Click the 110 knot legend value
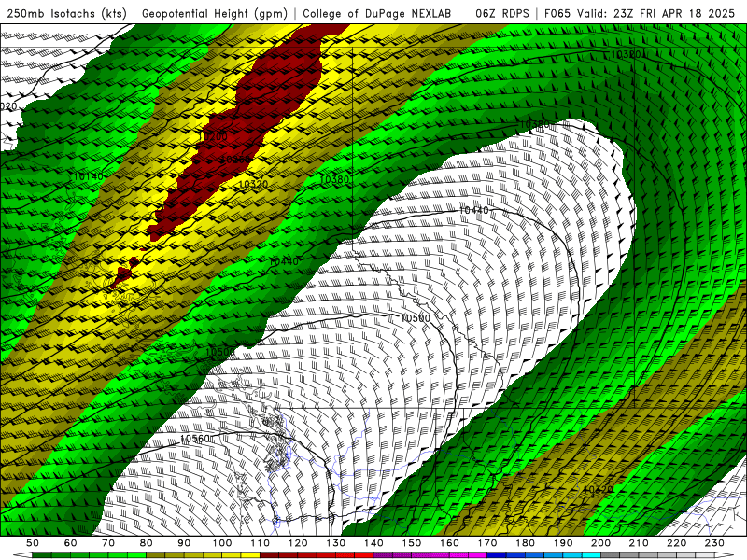 point(260,543)
